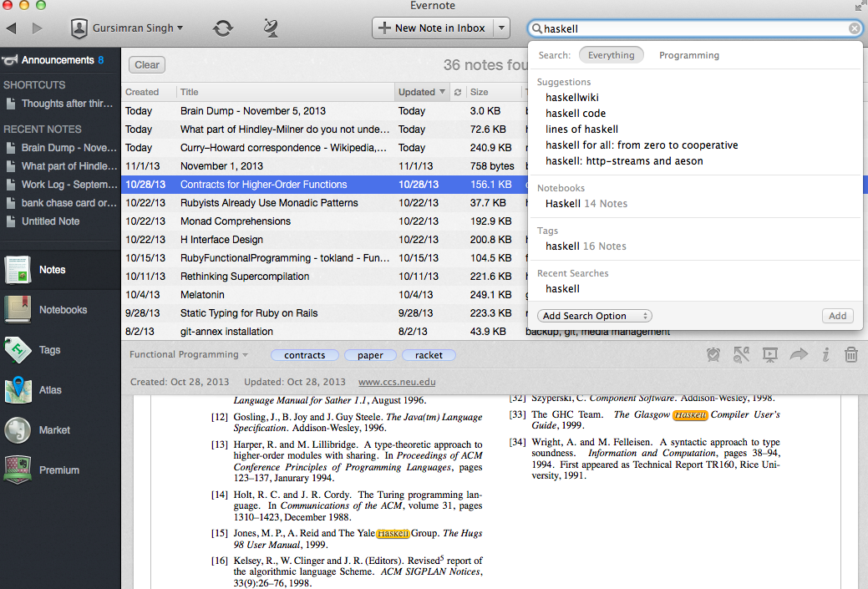The width and height of the screenshot is (868, 589).
Task: Select the Monad Comprehensions note
Action: click(324, 221)
